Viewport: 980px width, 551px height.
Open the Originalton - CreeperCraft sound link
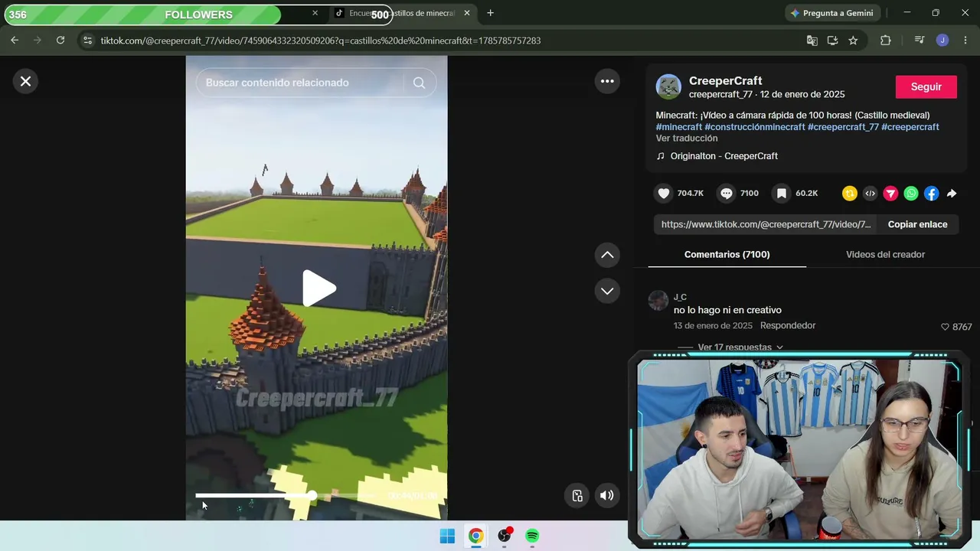point(724,156)
